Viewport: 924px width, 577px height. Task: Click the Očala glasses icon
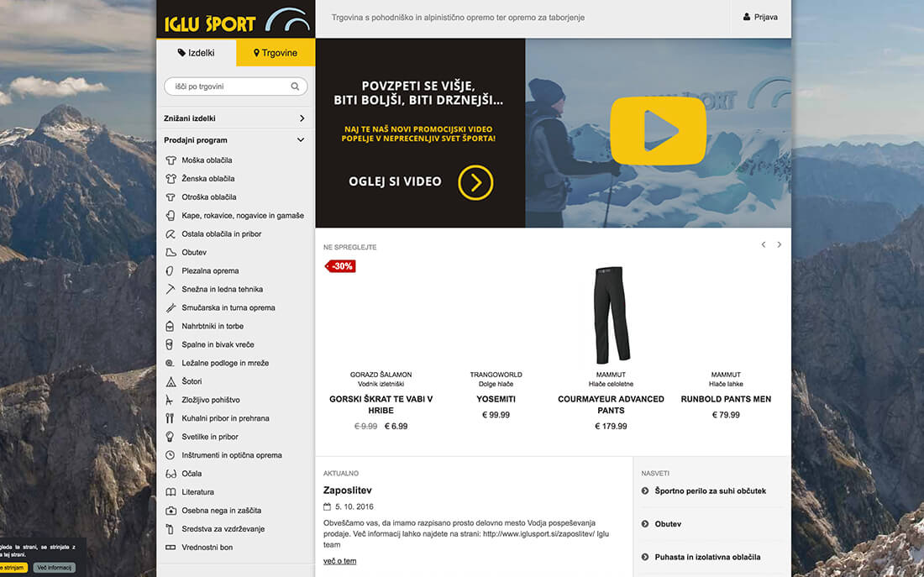point(171,474)
